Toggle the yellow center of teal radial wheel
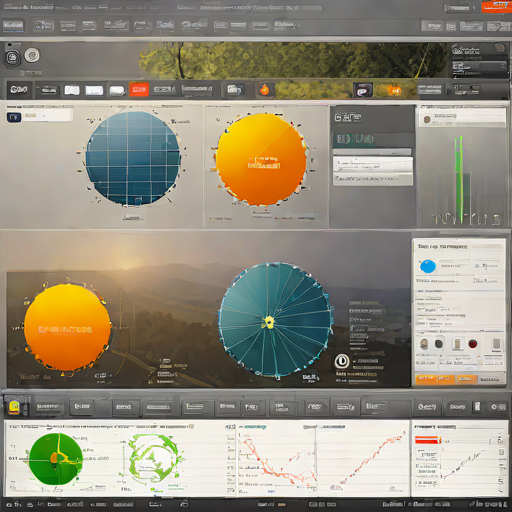The width and height of the screenshot is (512, 512). click(269, 322)
